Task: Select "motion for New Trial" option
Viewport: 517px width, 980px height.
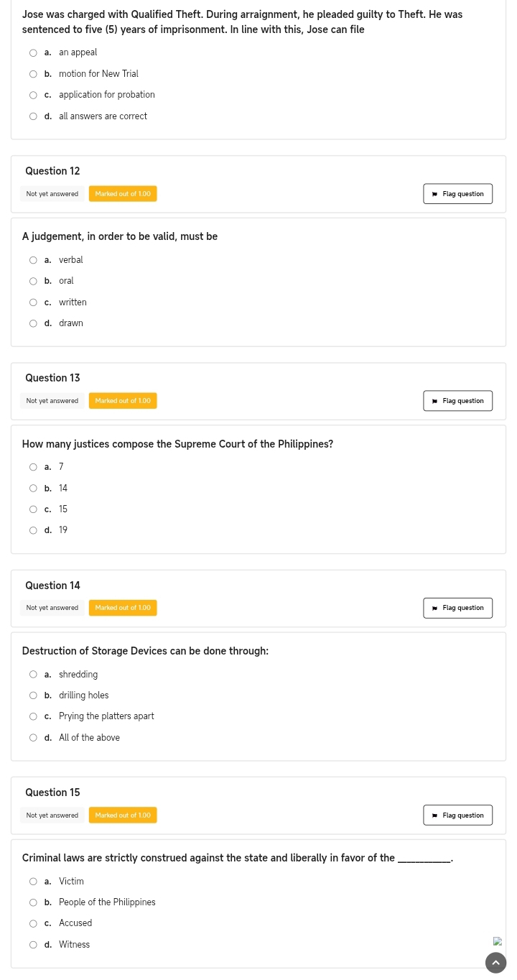Action: [33, 74]
